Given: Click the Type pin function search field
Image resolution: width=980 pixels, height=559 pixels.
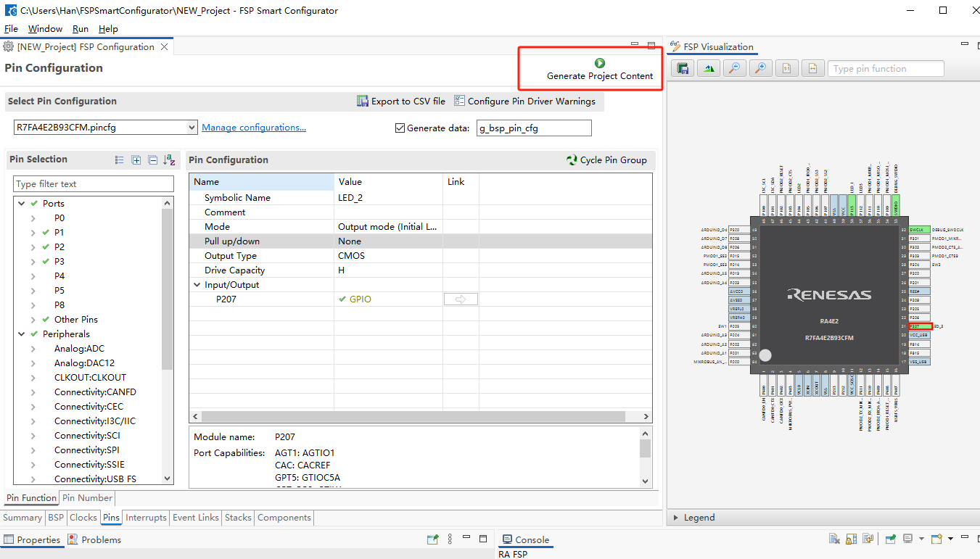Looking at the screenshot, I should click(886, 69).
